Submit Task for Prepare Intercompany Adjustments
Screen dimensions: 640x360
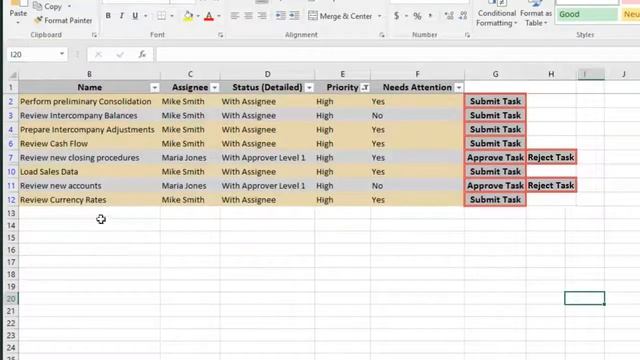(x=495, y=129)
